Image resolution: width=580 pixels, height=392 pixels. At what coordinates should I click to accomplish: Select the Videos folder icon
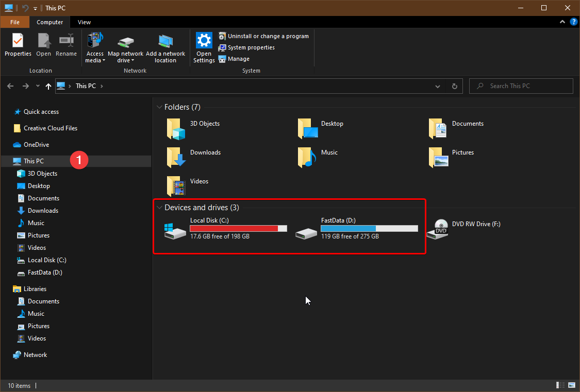[176, 186]
